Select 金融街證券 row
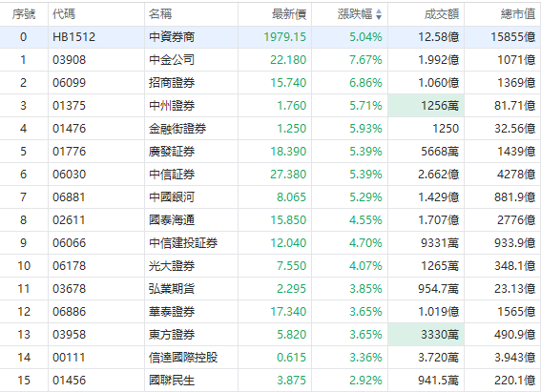The width and height of the screenshot is (541, 392). (x=271, y=129)
